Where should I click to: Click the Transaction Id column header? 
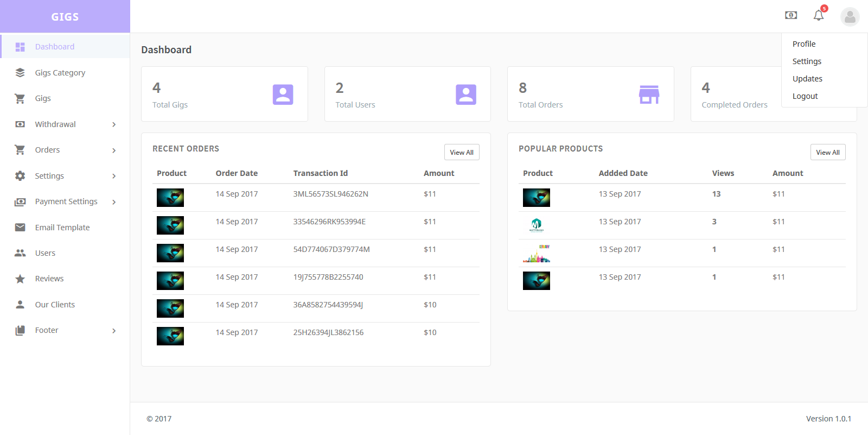click(321, 173)
